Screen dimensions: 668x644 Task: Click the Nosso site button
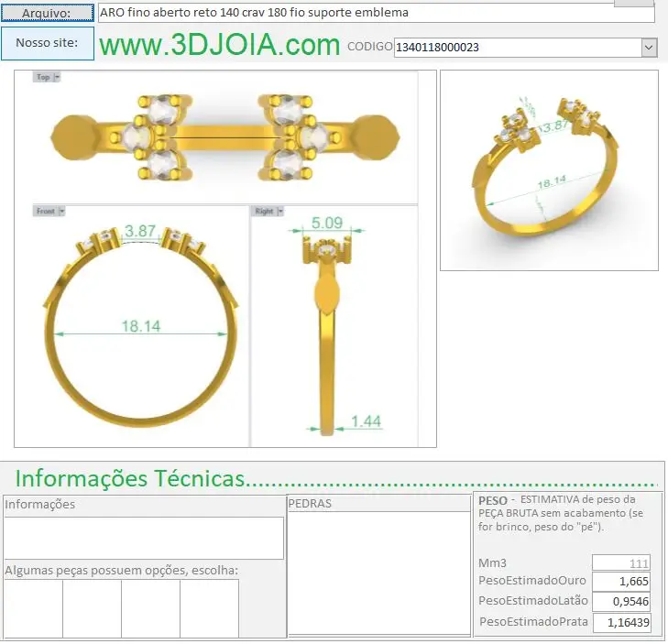[48, 43]
